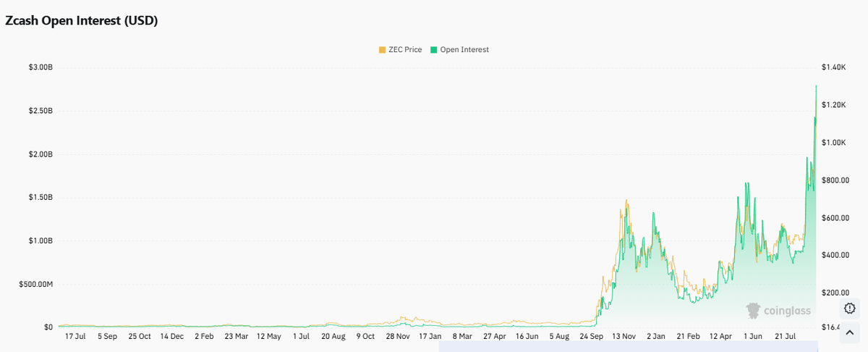The image size is (868, 352).
Task: Click the Zcash Open Interest (USD) title
Action: 82,20
